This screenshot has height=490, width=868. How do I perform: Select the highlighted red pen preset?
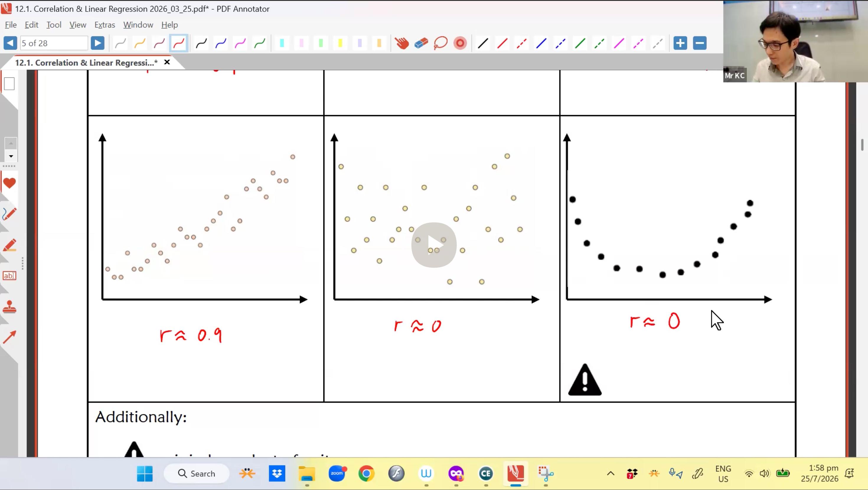tap(179, 43)
